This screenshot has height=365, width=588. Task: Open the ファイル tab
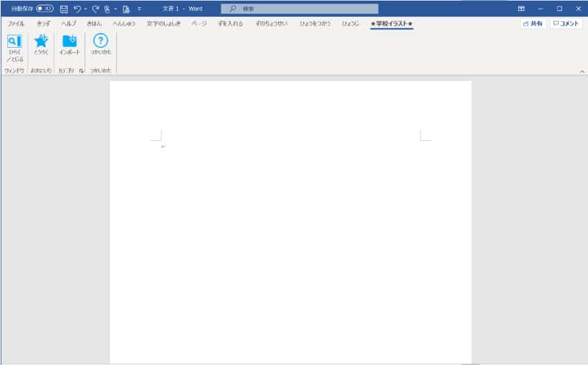(x=15, y=24)
